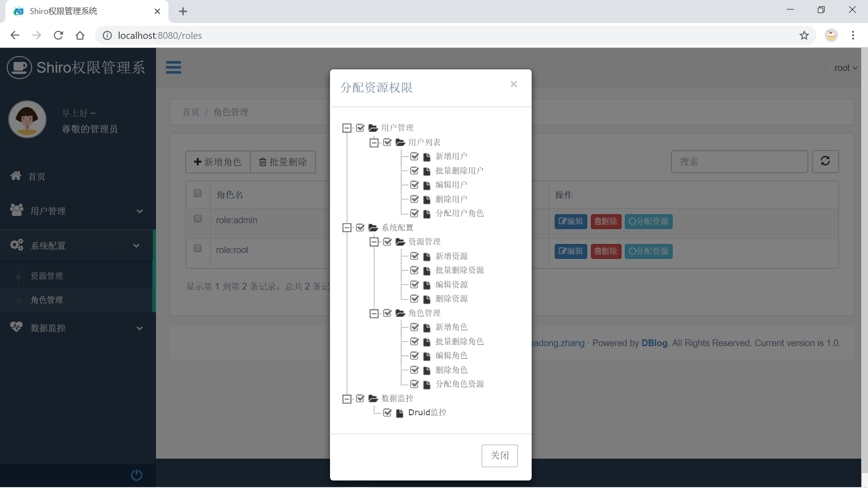868x488 pixels.
Task: Click the refresh table icon button
Action: (825, 161)
